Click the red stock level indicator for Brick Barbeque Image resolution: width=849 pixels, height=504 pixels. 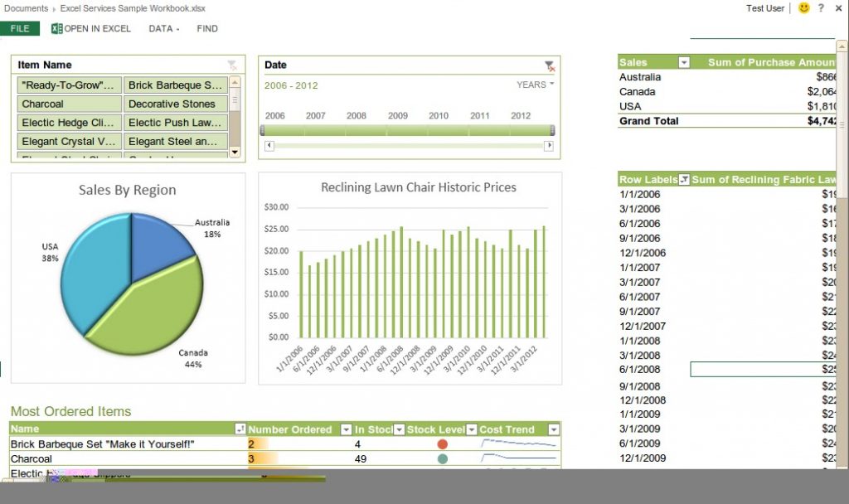pos(441,443)
